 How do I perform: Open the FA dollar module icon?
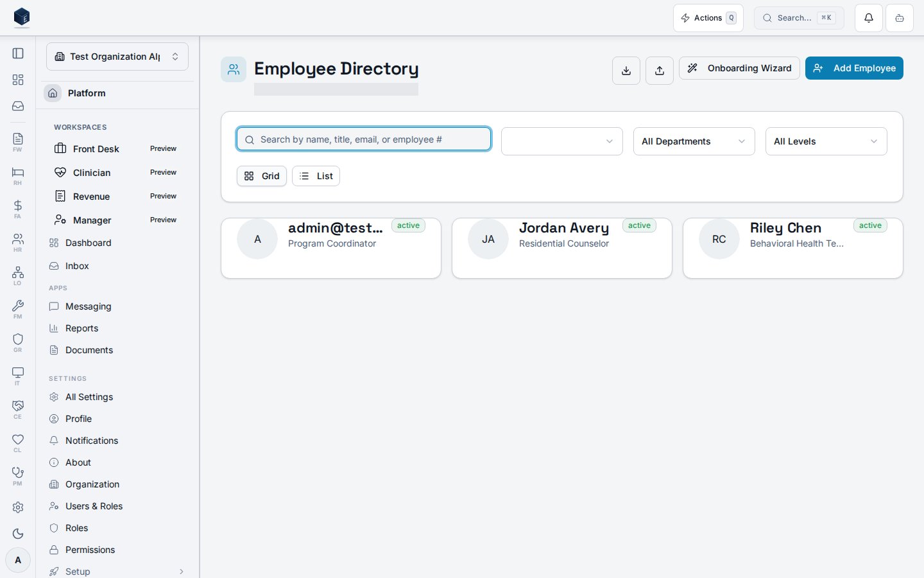(x=18, y=209)
